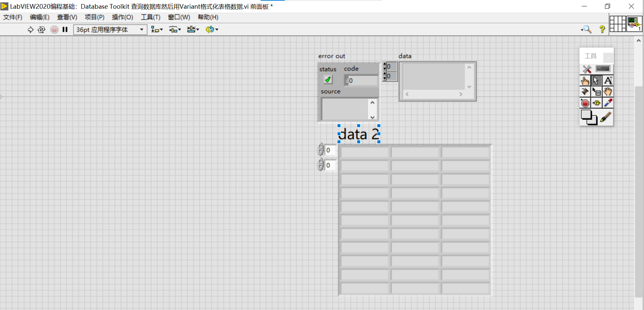
Task: Select the Edit Text tool in the palette
Action: [x=608, y=81]
